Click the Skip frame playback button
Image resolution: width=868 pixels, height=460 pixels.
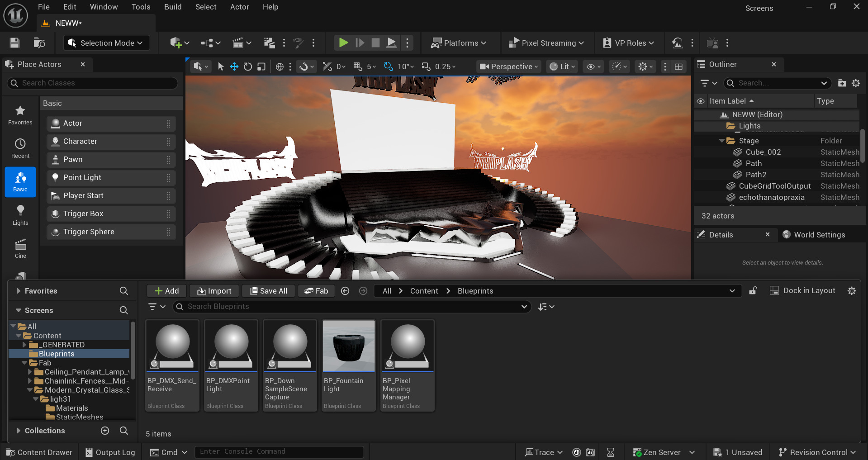[360, 43]
